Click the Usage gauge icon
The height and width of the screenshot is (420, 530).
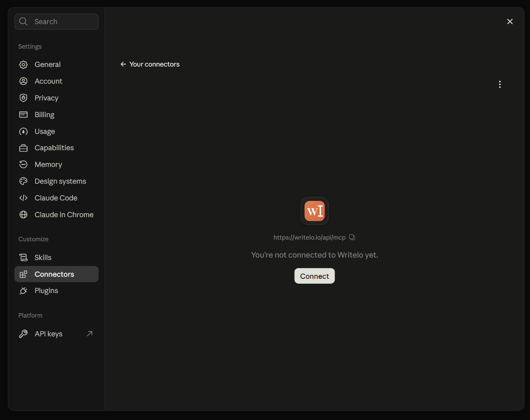coord(24,131)
